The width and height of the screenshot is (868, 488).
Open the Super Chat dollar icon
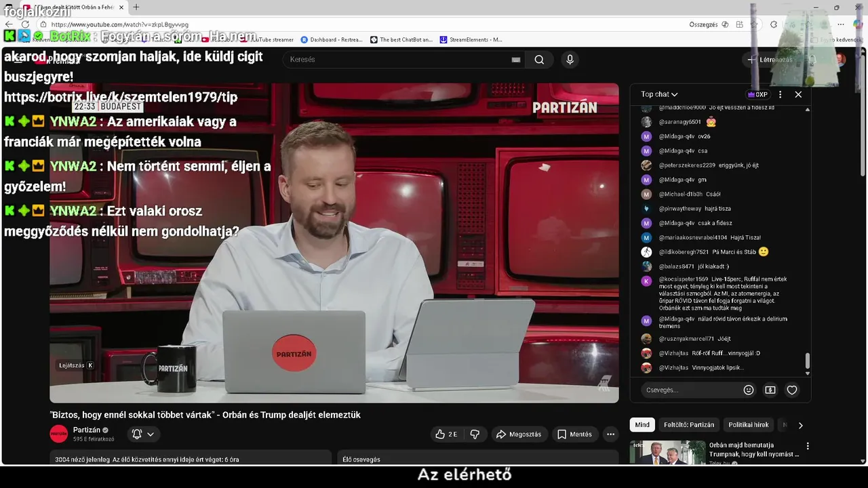tap(770, 390)
